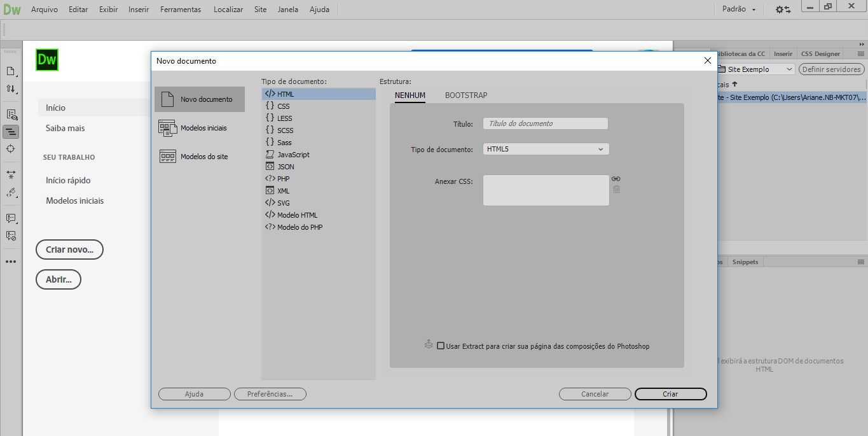Open the Padrão workspace dropdown
Viewport: 868px width, 436px height.
pos(738,9)
